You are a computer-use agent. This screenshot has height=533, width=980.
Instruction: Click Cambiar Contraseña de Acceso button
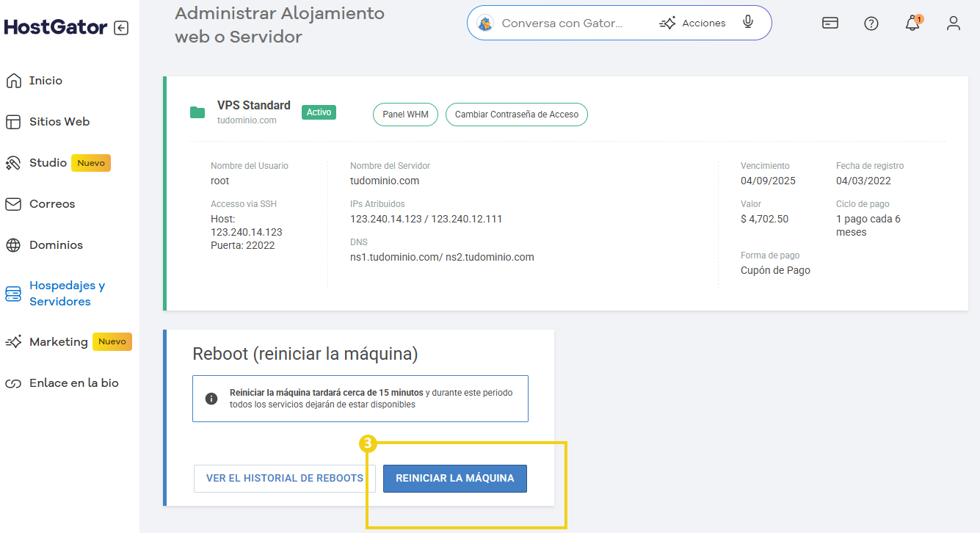[517, 115]
